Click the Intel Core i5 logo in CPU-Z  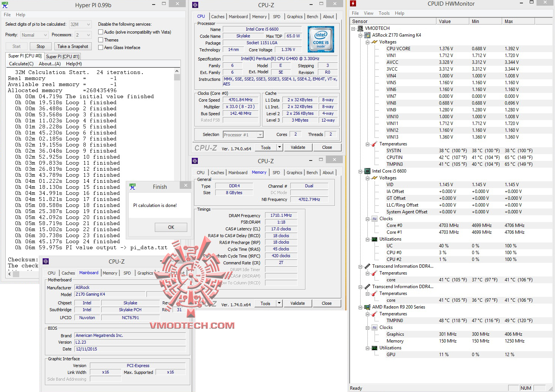[x=321, y=39]
